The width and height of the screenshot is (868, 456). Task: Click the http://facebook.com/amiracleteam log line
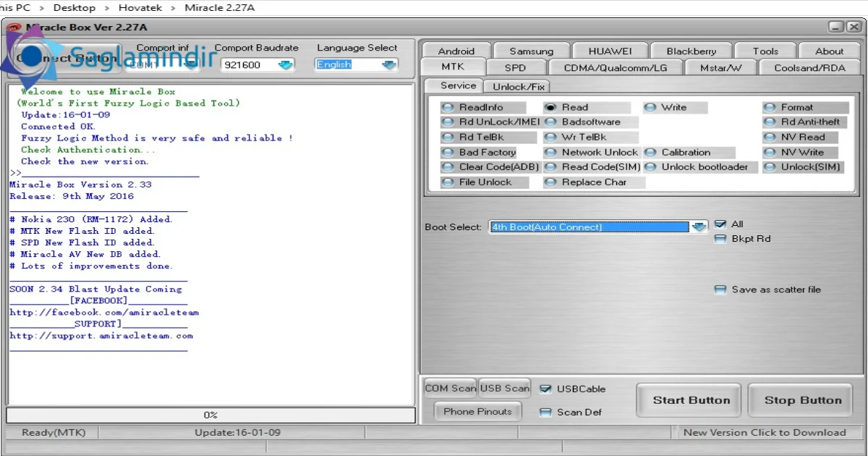(x=104, y=313)
